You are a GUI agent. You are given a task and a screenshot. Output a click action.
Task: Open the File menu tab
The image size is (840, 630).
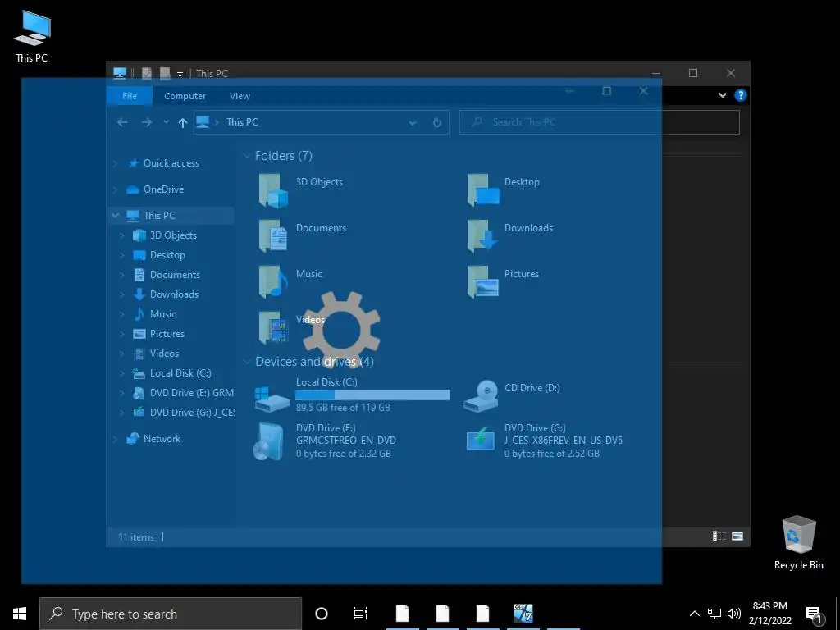point(130,96)
